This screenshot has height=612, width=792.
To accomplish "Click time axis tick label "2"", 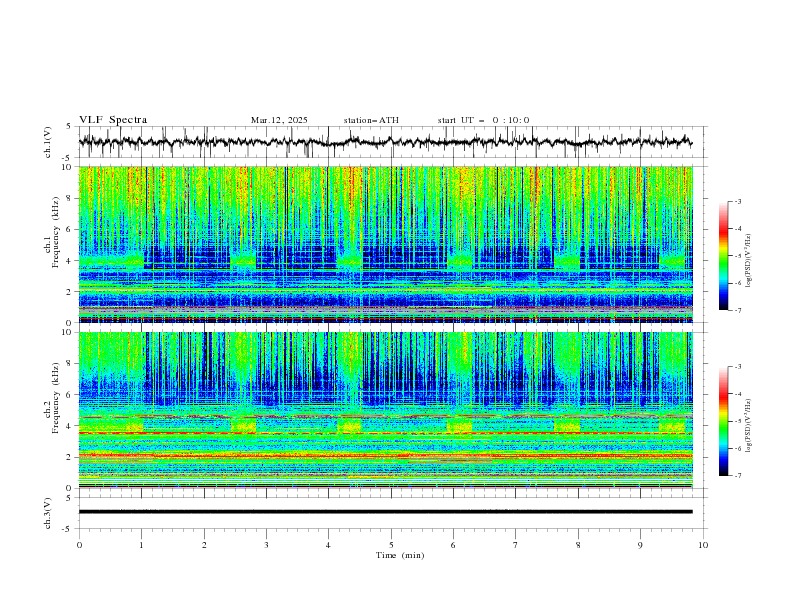I will click(204, 545).
